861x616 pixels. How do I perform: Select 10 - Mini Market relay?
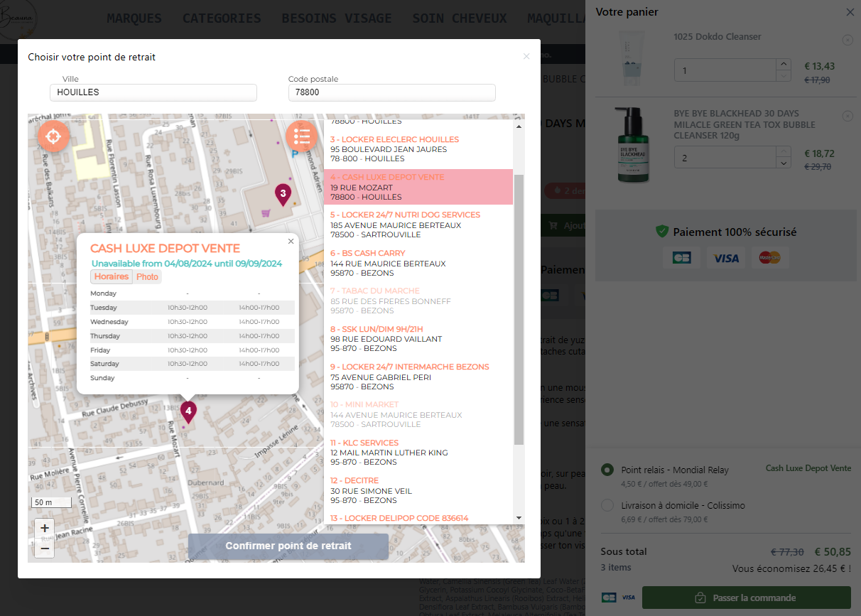(x=418, y=414)
